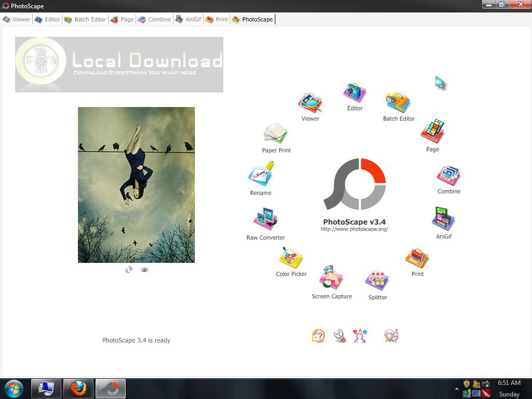Open the settings wrench icon
Screen dimensions: 532x399
(x=339, y=336)
